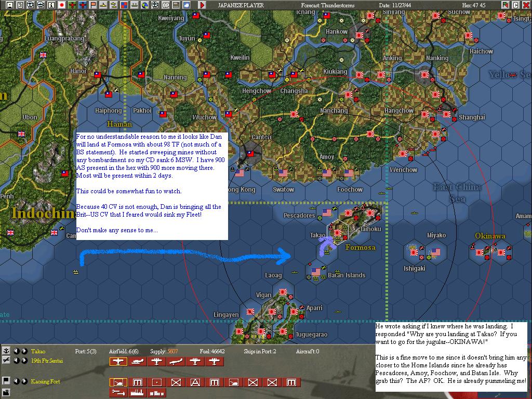Select the Chinese flag at Canton
The height and width of the screenshot is (399, 532).
pos(251,153)
